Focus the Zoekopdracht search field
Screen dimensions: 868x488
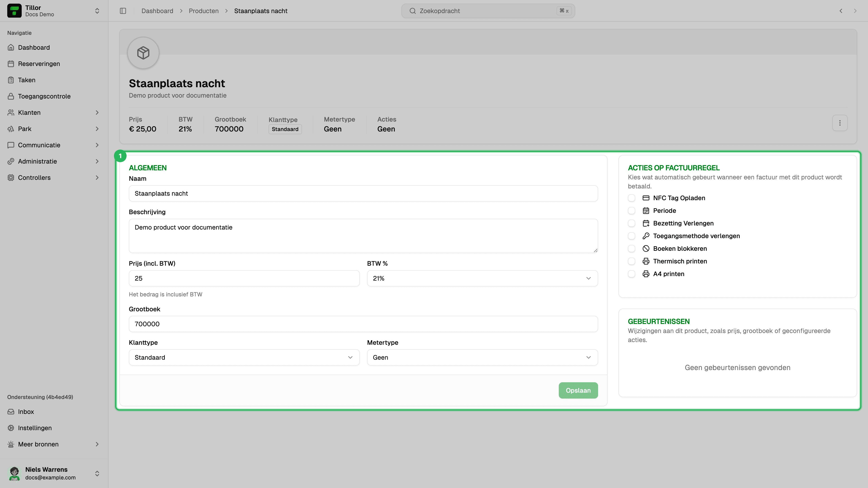[488, 11]
